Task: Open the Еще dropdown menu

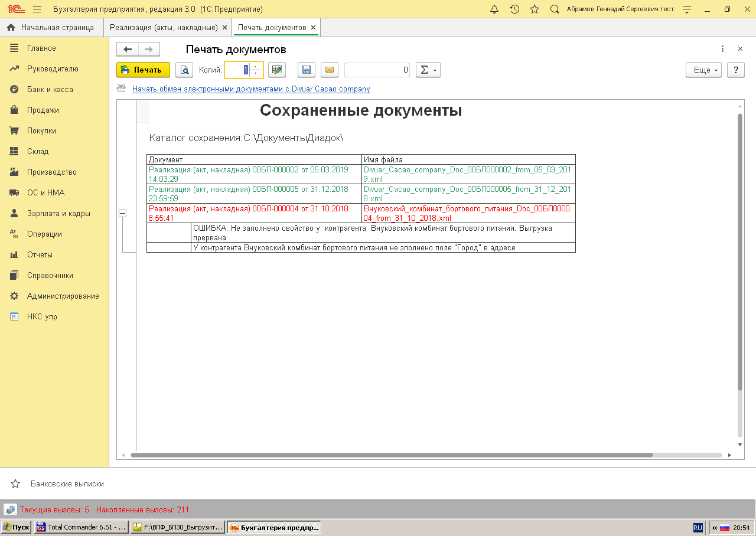Action: 704,70
